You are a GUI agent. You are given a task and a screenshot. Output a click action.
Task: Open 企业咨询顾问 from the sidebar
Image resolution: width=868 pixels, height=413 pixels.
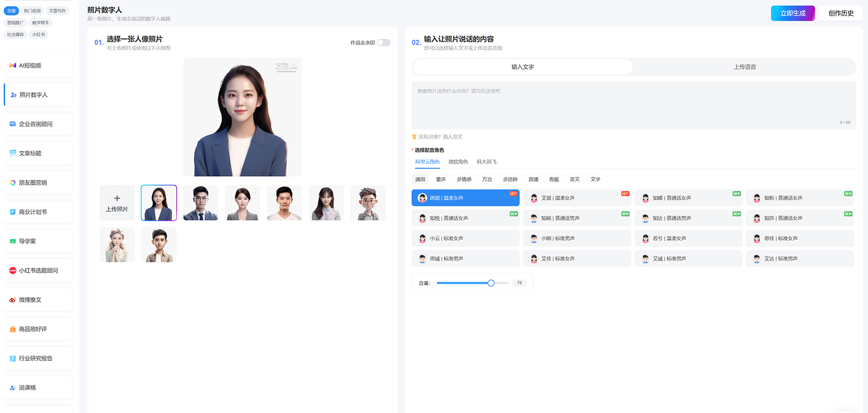pyautogui.click(x=38, y=124)
